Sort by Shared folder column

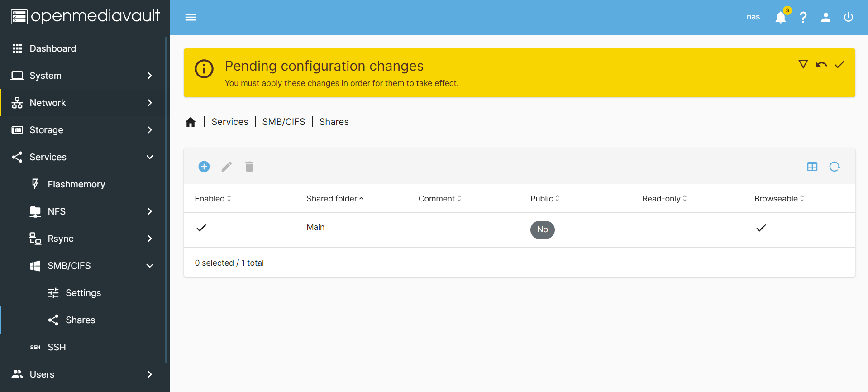[335, 198]
